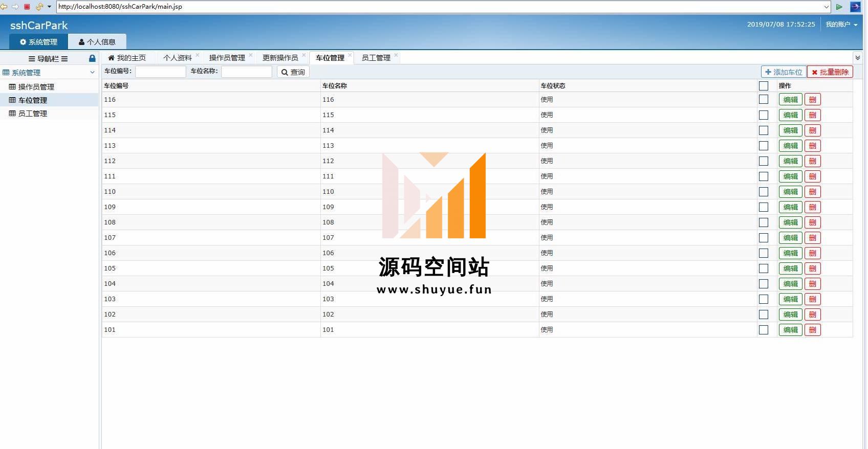The width and height of the screenshot is (868, 449).
Task: Click the red stop loading icon
Action: (x=27, y=7)
